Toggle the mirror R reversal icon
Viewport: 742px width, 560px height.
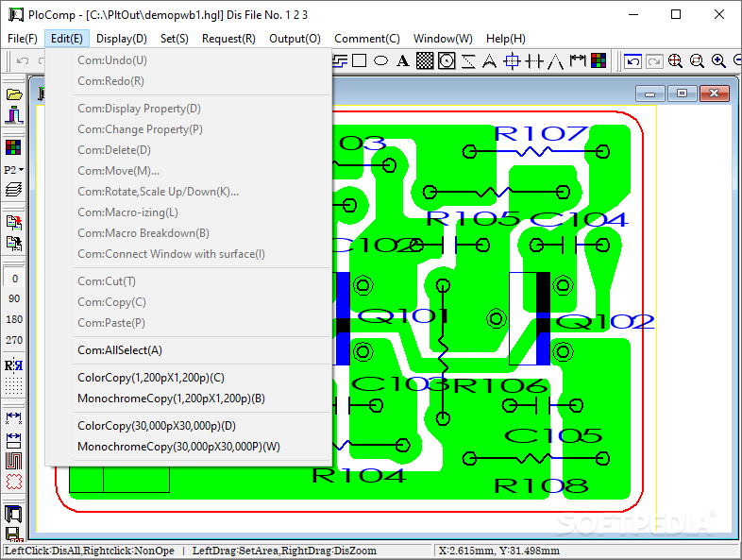[x=13, y=365]
